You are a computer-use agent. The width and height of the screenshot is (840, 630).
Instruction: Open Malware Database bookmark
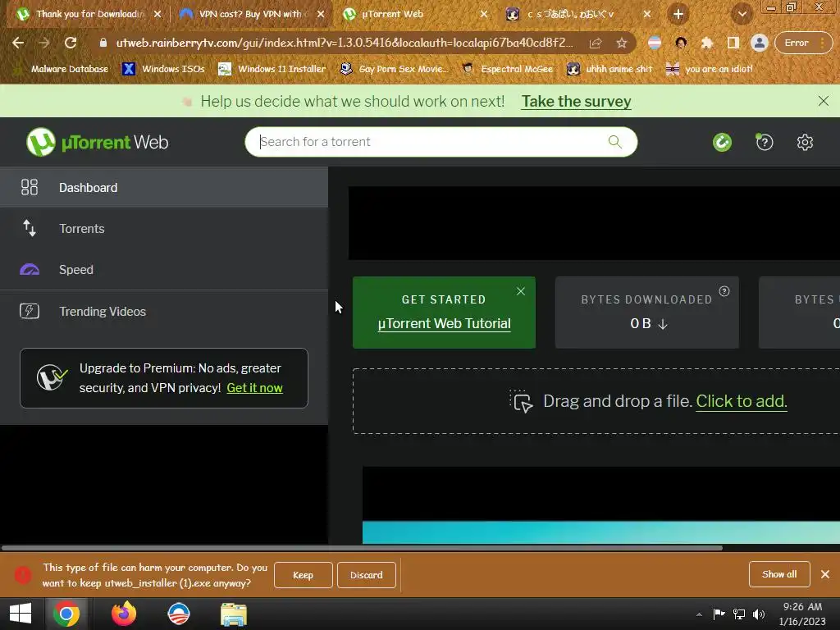(x=62, y=69)
